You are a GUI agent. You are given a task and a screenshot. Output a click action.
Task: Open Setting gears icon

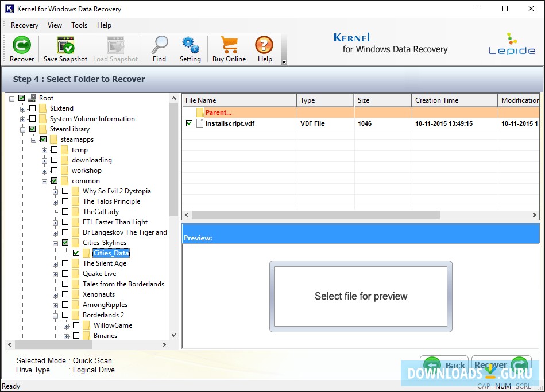click(x=190, y=45)
